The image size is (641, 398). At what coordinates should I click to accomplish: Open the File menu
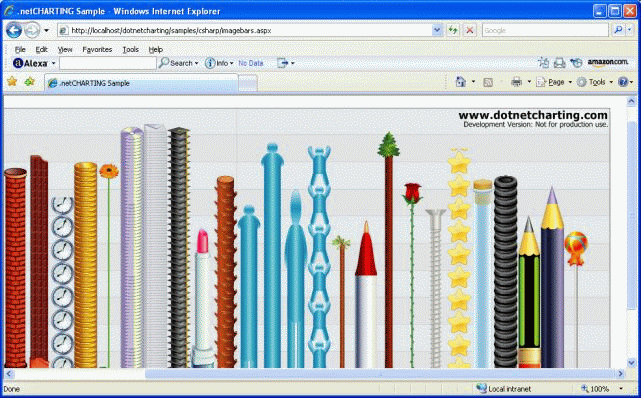coord(20,49)
